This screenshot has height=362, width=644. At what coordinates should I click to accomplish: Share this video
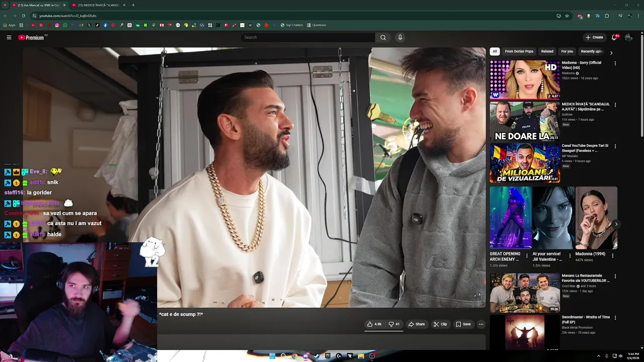[417, 324]
